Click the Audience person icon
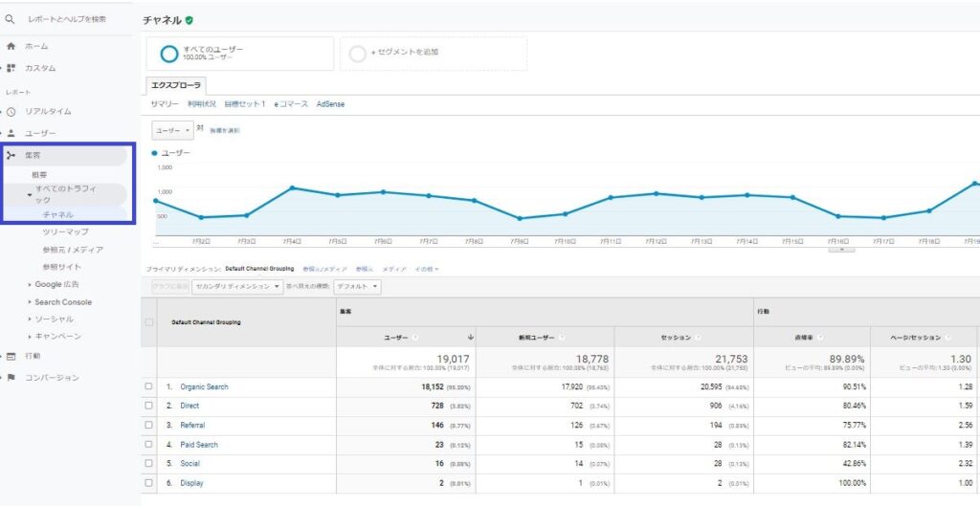This screenshot has width=980, height=506. point(11,133)
